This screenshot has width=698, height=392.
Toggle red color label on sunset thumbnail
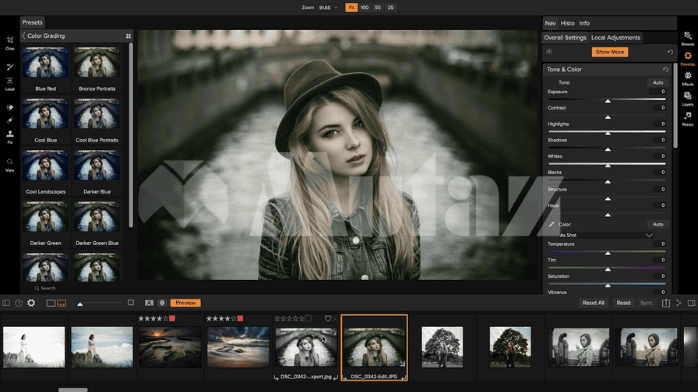(172, 318)
